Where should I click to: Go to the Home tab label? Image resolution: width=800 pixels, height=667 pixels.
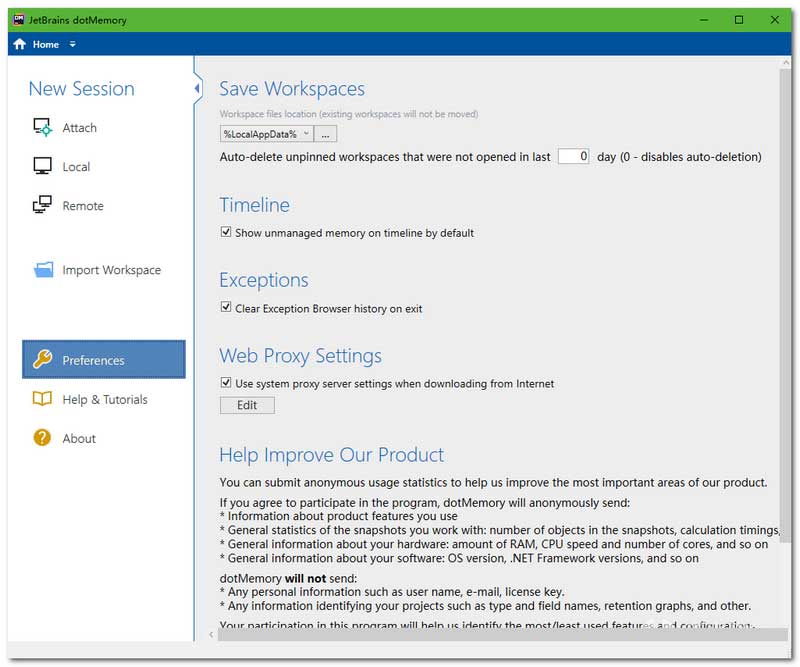45,44
